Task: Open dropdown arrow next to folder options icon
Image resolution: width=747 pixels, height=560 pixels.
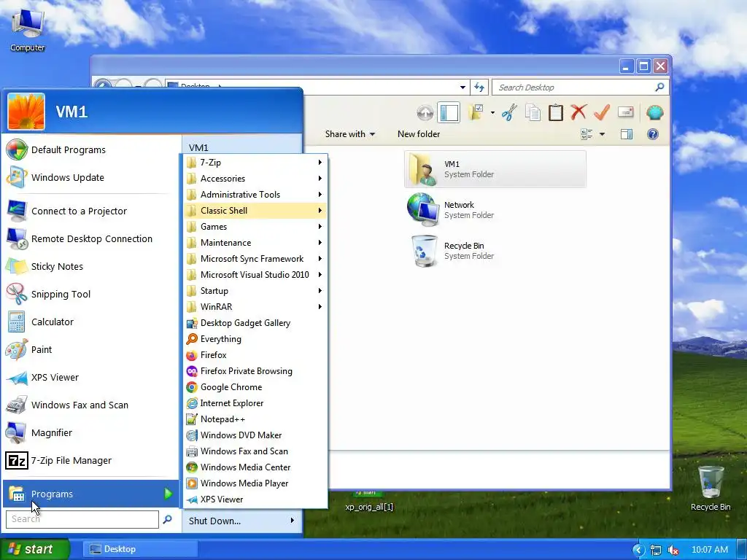Action: coord(492,113)
